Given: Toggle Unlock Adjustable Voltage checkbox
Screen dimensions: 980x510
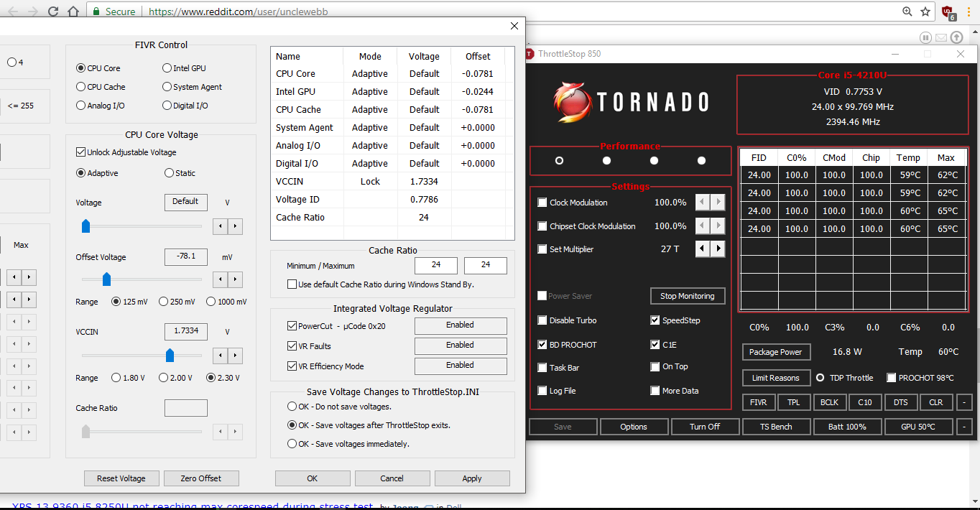Looking at the screenshot, I should 80,152.
